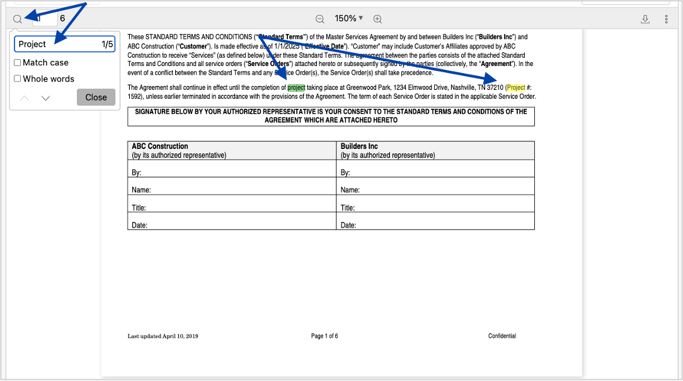The width and height of the screenshot is (683, 381).
Task: Download the PDF document
Action: pyautogui.click(x=645, y=19)
